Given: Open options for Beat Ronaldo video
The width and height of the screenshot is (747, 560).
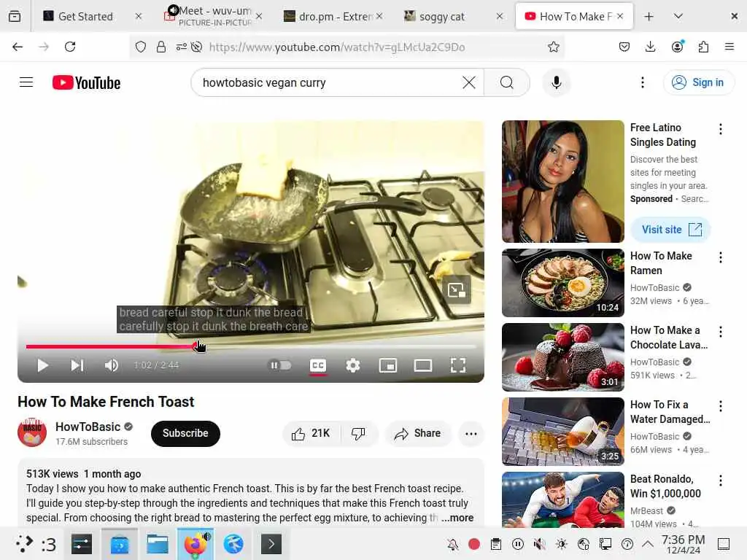Looking at the screenshot, I should (720, 481).
